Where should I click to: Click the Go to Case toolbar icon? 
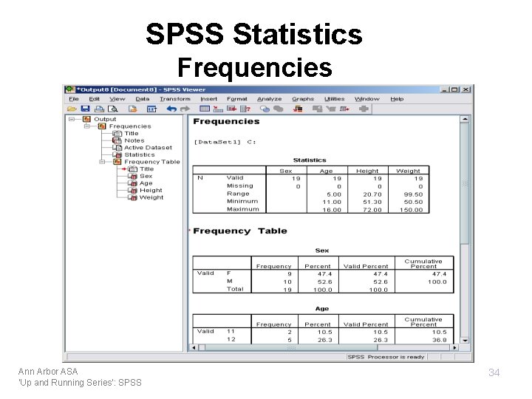coord(218,109)
